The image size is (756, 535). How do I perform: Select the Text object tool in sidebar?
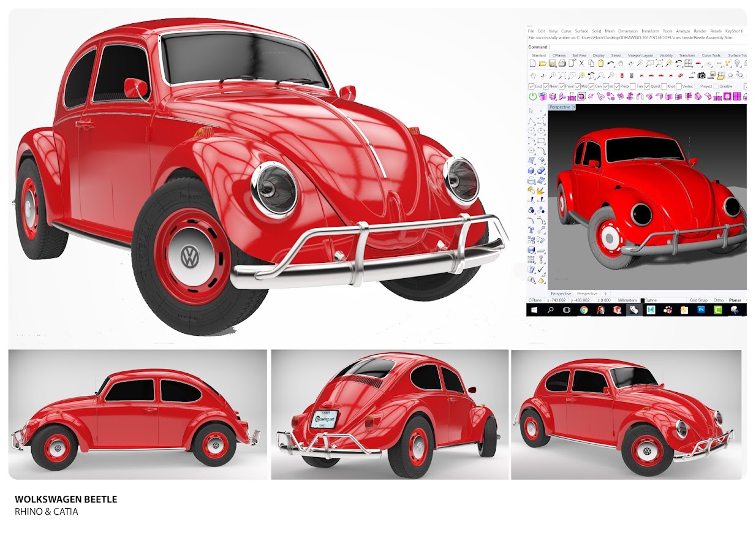click(531, 230)
